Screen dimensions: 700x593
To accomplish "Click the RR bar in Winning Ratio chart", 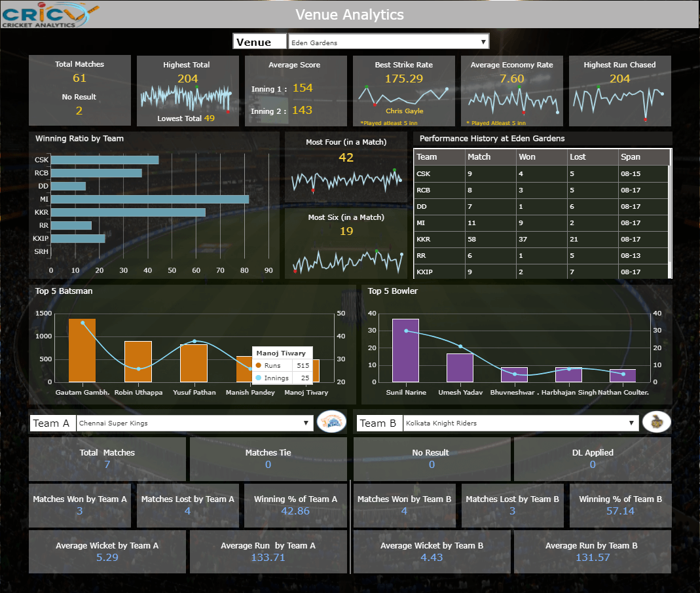I will point(71,225).
